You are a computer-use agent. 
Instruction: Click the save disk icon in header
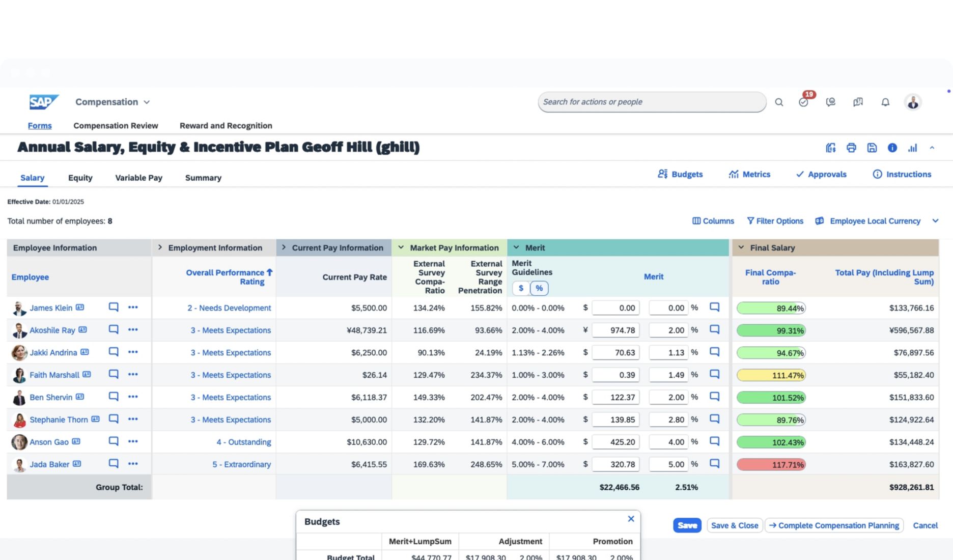coord(872,148)
